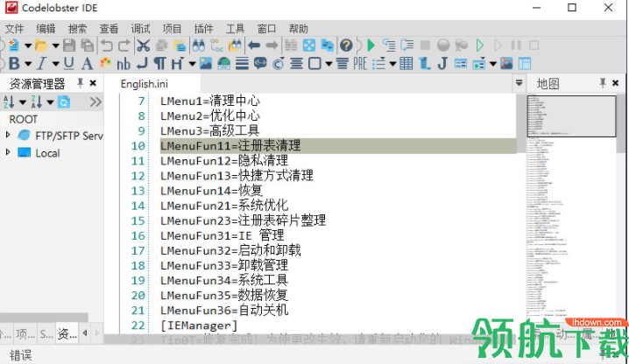The height and width of the screenshot is (364, 629).
Task: Click the Heading H icon
Action: point(177,63)
